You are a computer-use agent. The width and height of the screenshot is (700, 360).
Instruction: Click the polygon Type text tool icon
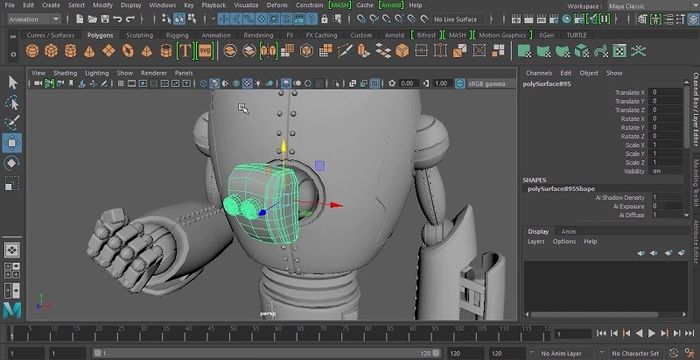point(185,51)
